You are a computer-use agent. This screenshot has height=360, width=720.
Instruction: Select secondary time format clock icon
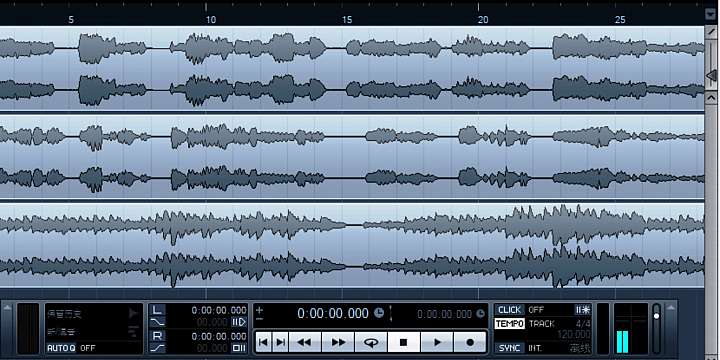tap(481, 314)
